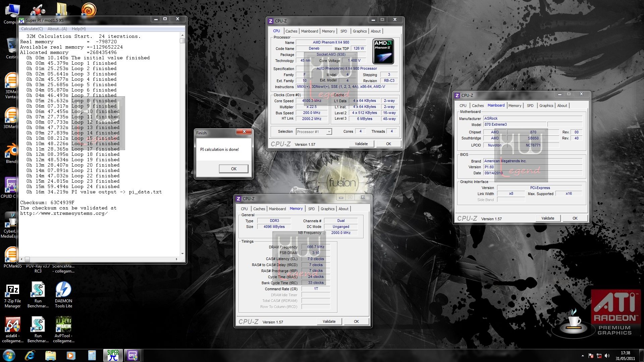Open the CyberLink MediaEspresso desktop icon

coord(9,225)
